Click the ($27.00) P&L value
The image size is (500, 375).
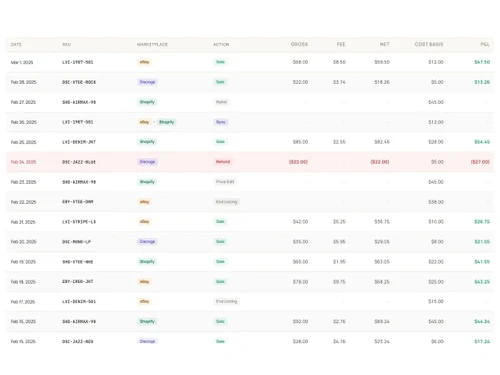click(x=480, y=162)
